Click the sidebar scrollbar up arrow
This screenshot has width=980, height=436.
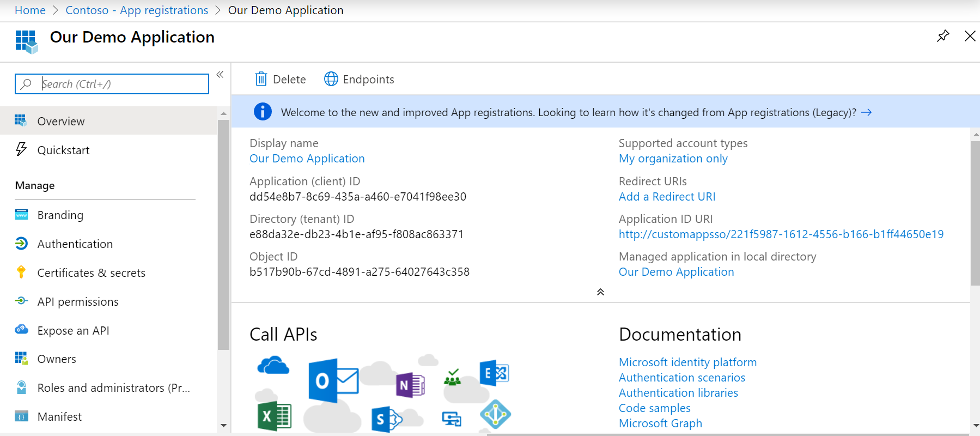point(223,113)
